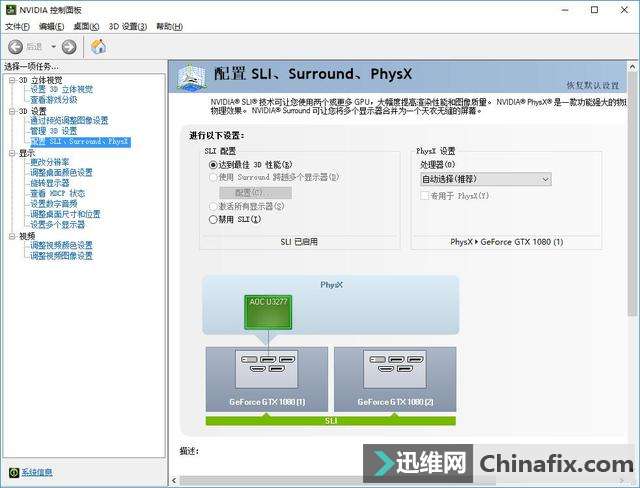The image size is (640, 488).
Task: Open 查看游戏分级 task
Action: pyautogui.click(x=53, y=100)
